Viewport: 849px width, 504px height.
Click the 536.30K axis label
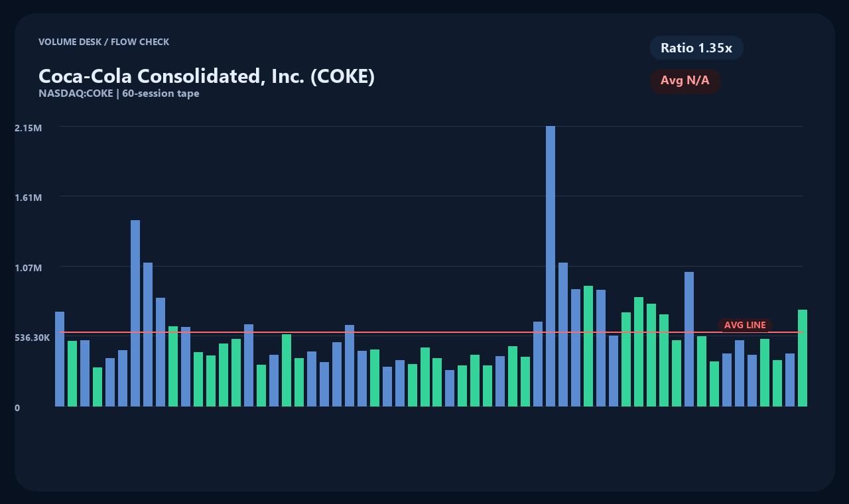coord(33,338)
